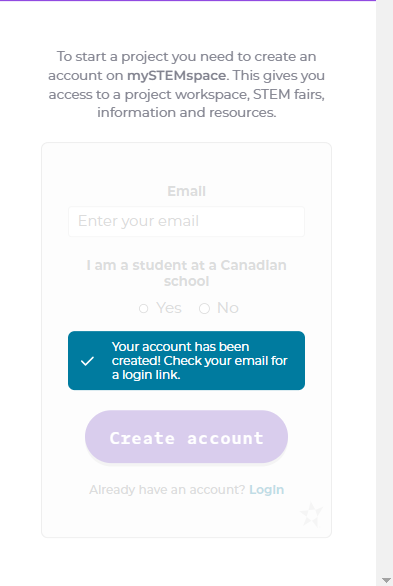Click the checkmark icon in the success banner
The height and width of the screenshot is (586, 393).
[x=87, y=361]
